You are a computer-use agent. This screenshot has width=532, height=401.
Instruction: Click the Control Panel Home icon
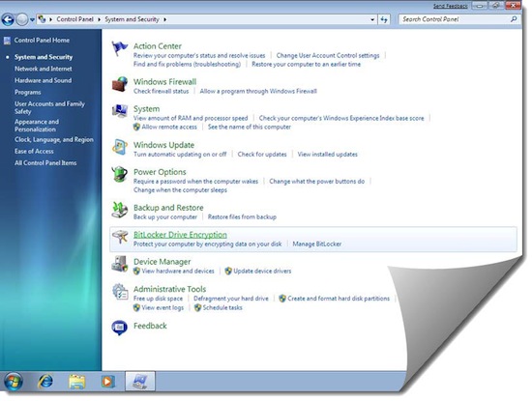point(7,41)
